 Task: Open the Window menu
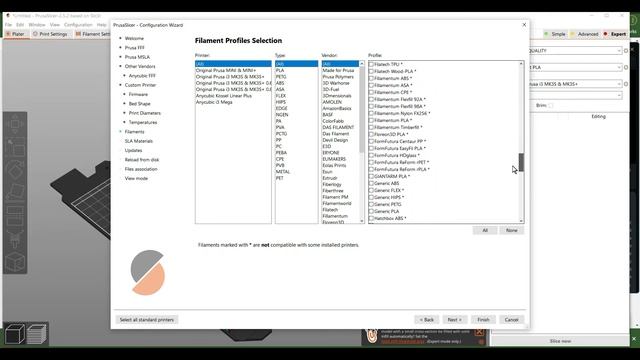(37, 25)
